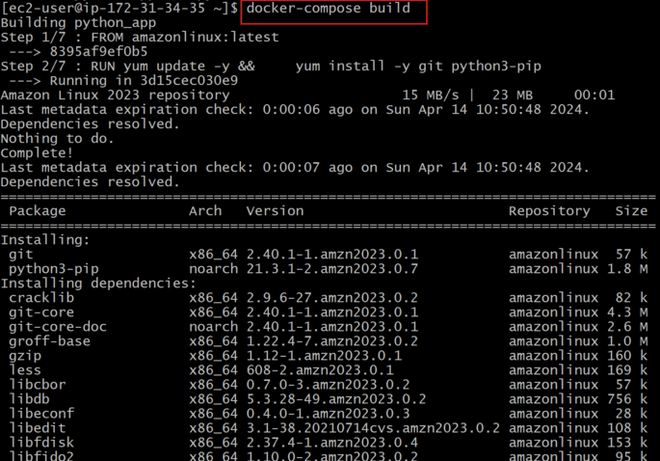Click the '4.3 M' size for git-core
Screen dimensions: 660x461
click(627, 312)
